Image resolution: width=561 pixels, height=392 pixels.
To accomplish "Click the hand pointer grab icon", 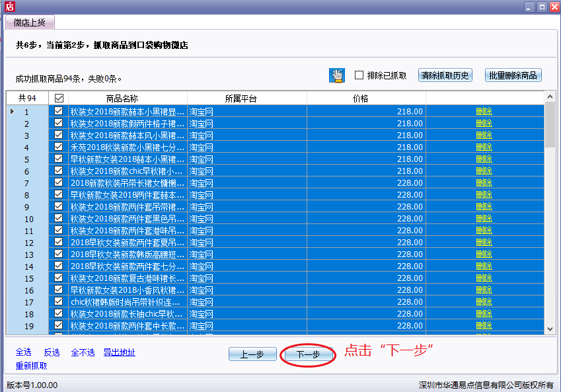I will [x=337, y=75].
